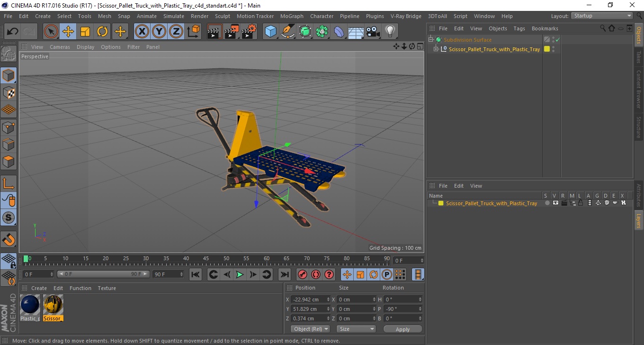Expand Scissor_Pallet_Truck_with_Plastic_Tray object node
This screenshot has height=345, width=644.
point(436,49)
